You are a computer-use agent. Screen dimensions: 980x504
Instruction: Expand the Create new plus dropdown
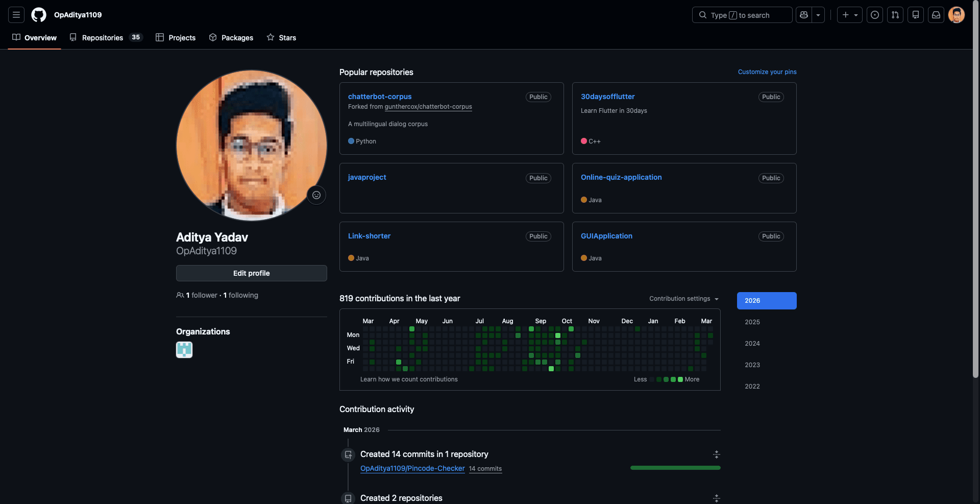point(849,15)
